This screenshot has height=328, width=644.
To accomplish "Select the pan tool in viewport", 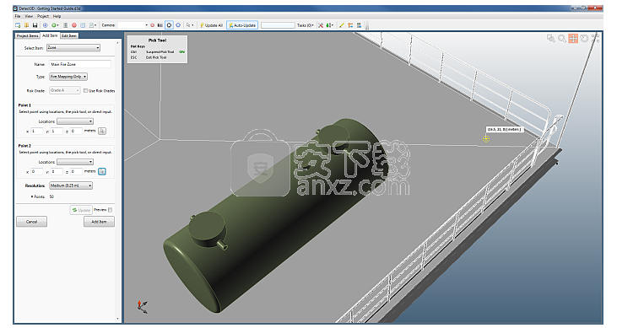I will 573,39.
